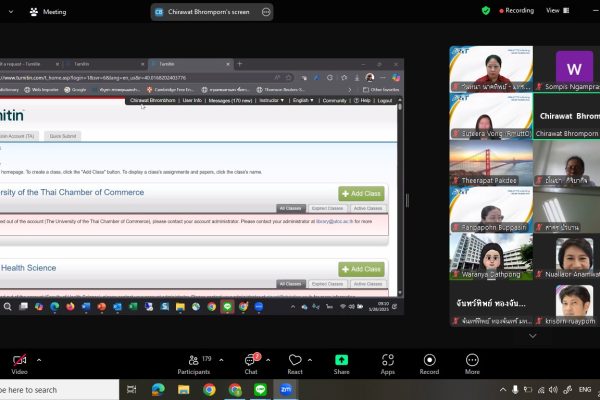Open Zoom app on Windows taskbar
600x400 pixels.
[x=286, y=390]
